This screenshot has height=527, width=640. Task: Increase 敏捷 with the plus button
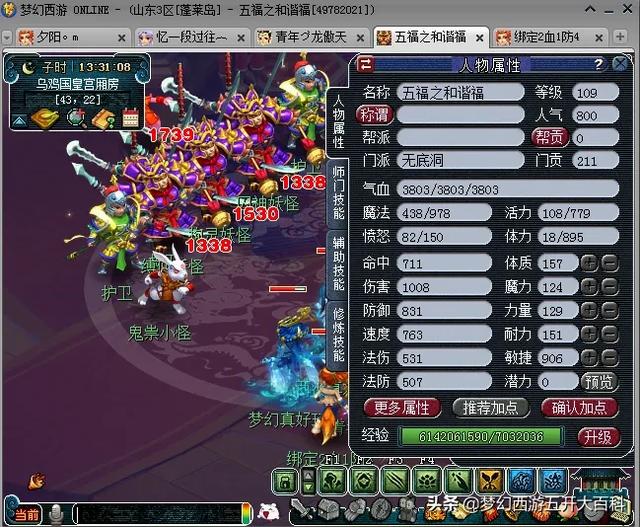[x=590, y=358]
